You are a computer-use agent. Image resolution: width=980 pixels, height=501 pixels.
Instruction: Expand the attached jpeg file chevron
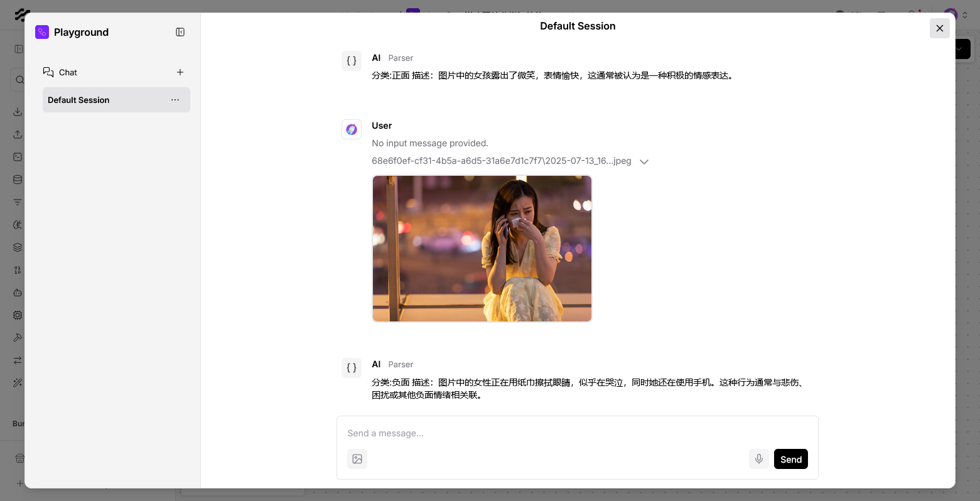point(644,161)
